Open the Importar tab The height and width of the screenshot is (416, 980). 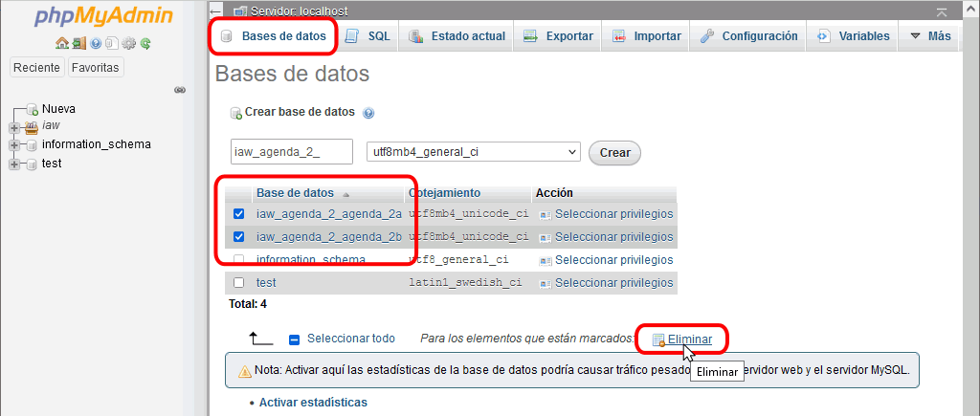(x=646, y=36)
